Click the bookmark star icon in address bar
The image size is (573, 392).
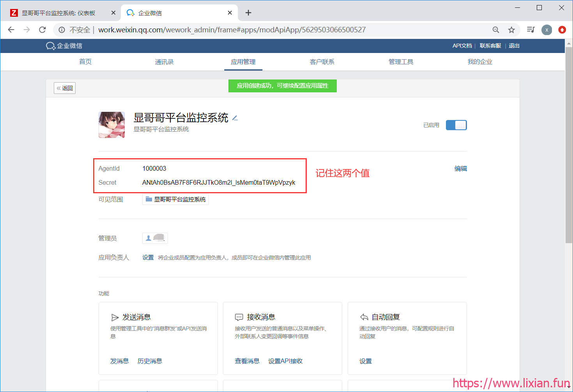[511, 30]
